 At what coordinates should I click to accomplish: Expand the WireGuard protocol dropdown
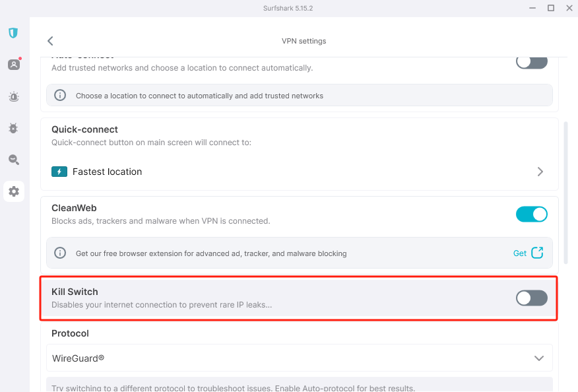click(300, 358)
